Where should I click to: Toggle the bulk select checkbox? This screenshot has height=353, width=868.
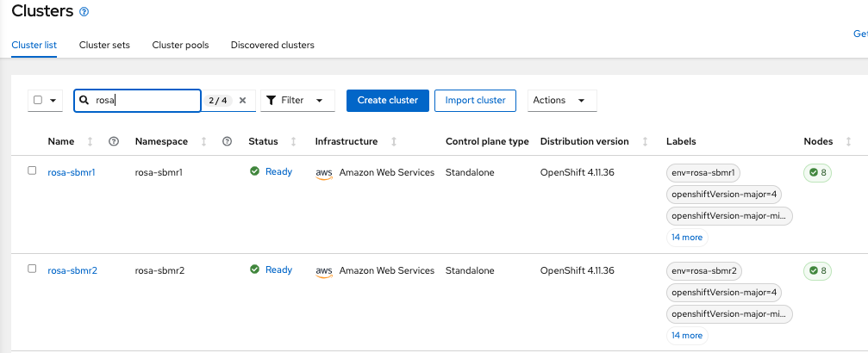click(38, 100)
